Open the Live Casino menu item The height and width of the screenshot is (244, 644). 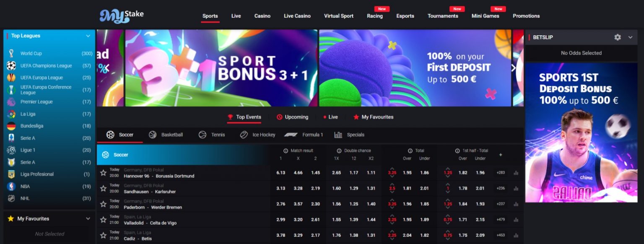297,16
